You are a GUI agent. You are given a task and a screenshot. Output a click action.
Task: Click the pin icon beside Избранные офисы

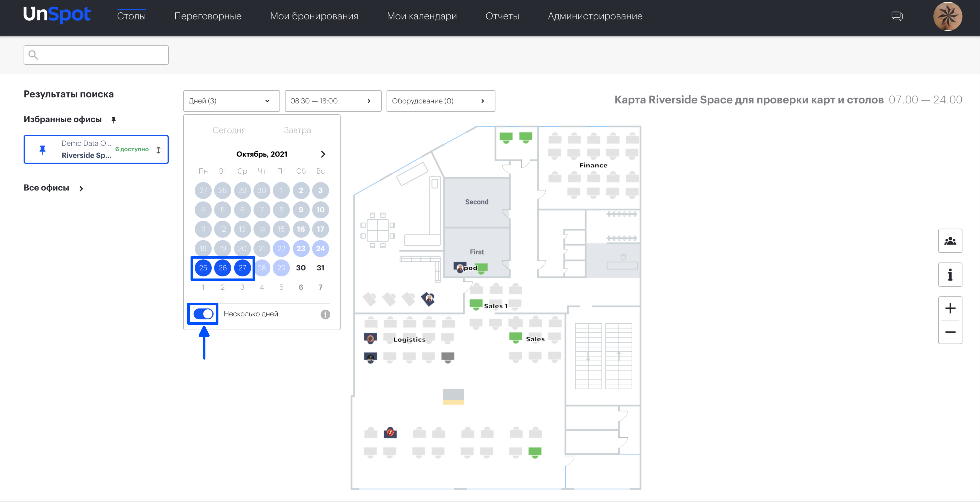(x=113, y=120)
